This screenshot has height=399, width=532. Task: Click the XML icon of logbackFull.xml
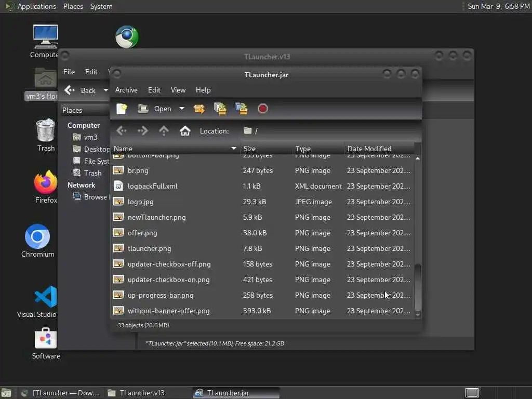pyautogui.click(x=118, y=186)
